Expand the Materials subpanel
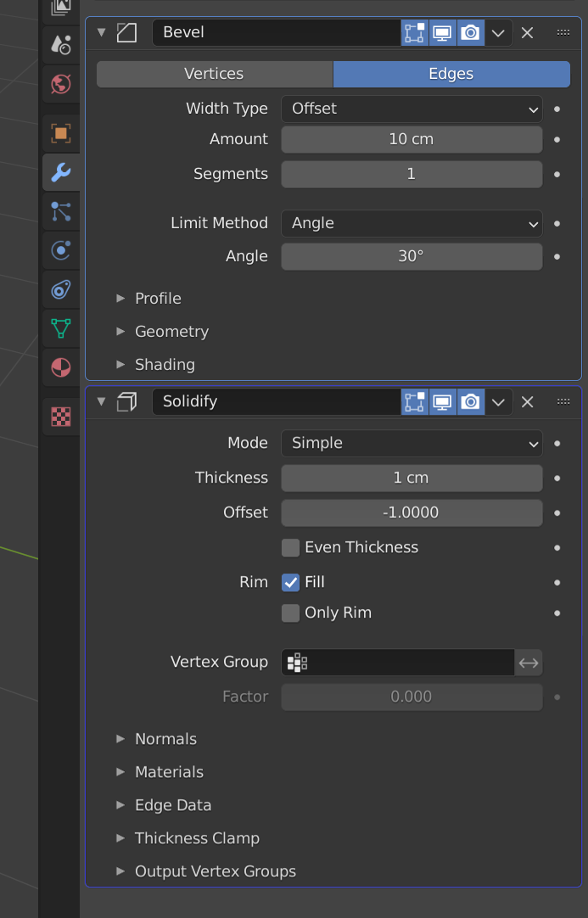Screen dimensions: 588x918 160,771
